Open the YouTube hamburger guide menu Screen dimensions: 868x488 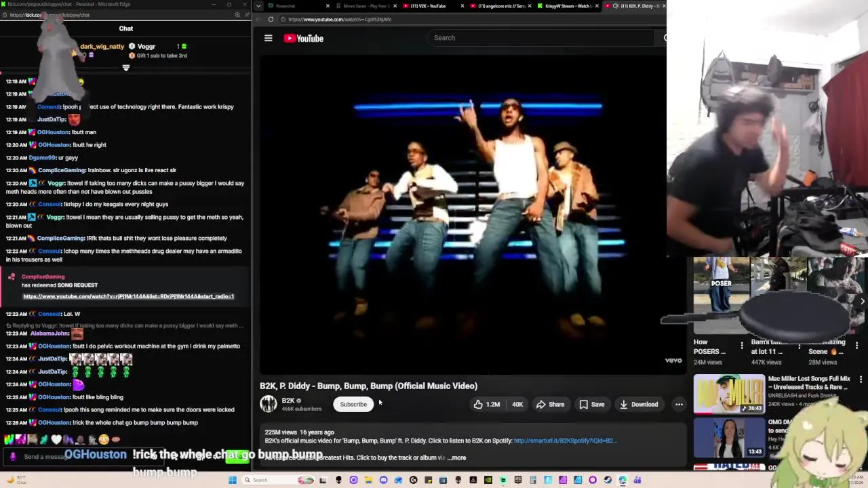pos(269,38)
